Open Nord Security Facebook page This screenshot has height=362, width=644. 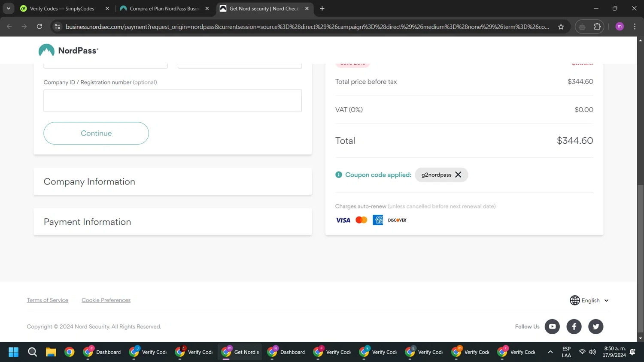click(x=574, y=326)
